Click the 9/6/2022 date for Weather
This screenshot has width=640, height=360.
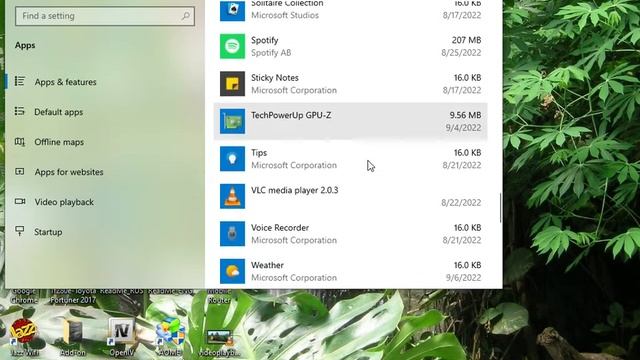463,278
